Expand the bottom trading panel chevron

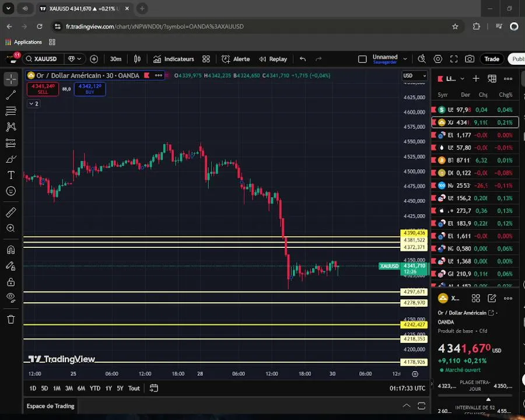[406, 405]
